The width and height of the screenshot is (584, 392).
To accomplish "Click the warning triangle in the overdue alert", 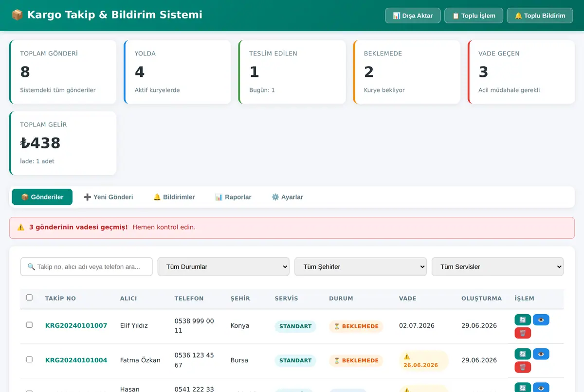I will pos(21,227).
